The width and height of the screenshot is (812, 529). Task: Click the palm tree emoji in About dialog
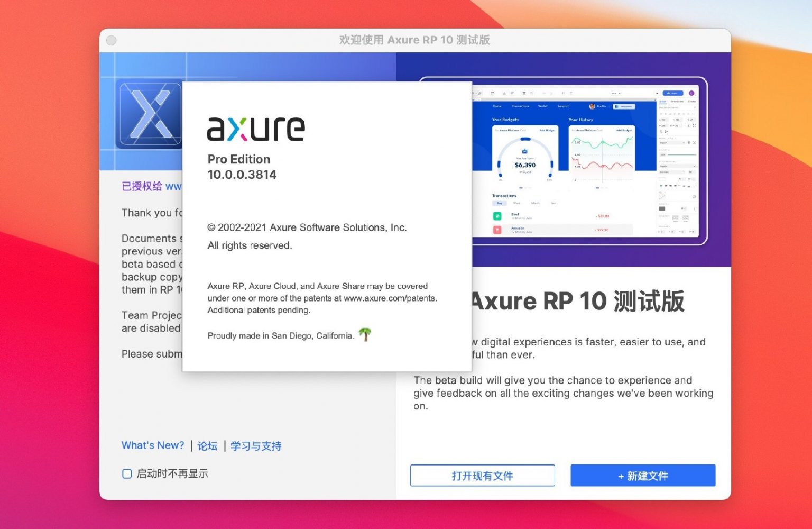[x=365, y=334]
